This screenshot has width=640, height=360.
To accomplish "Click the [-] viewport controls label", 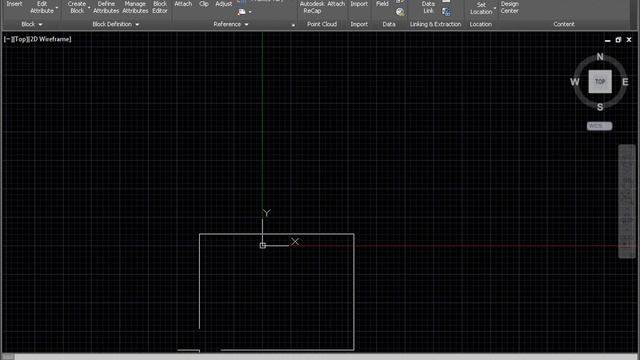I will click(x=7, y=39).
